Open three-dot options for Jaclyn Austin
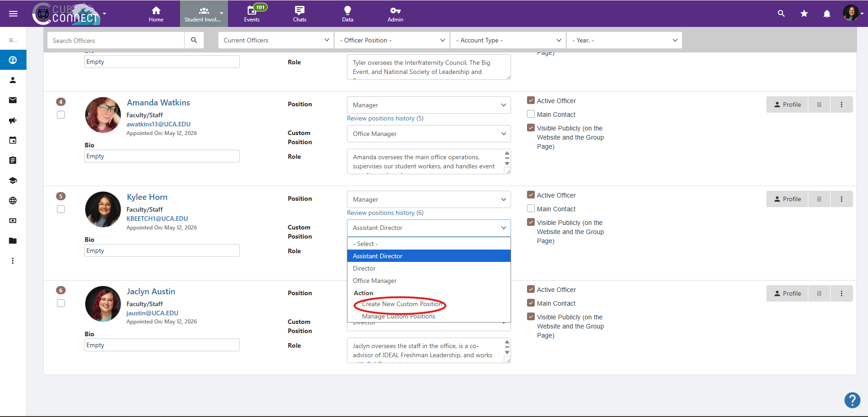 (x=842, y=293)
